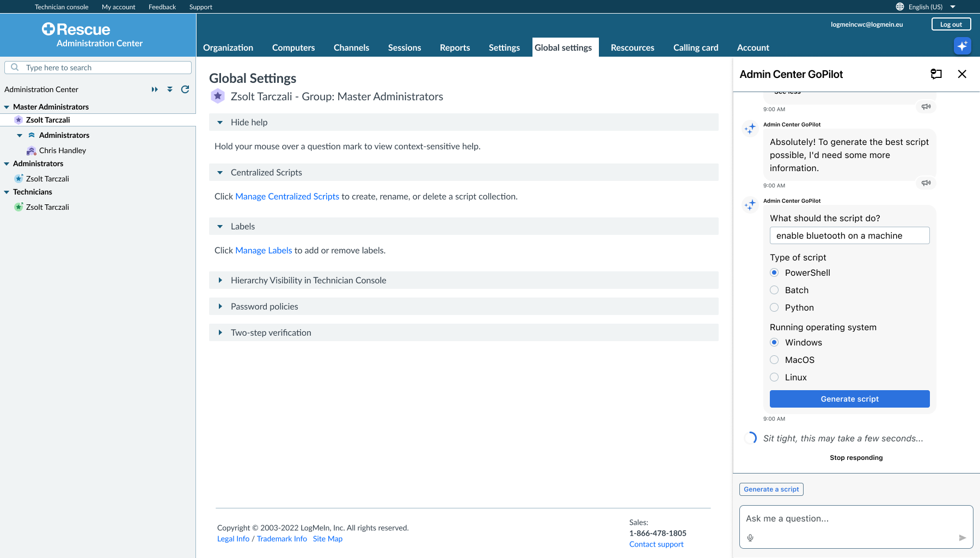Open the My account menu item
This screenshot has width=980, height=558.
coord(118,7)
